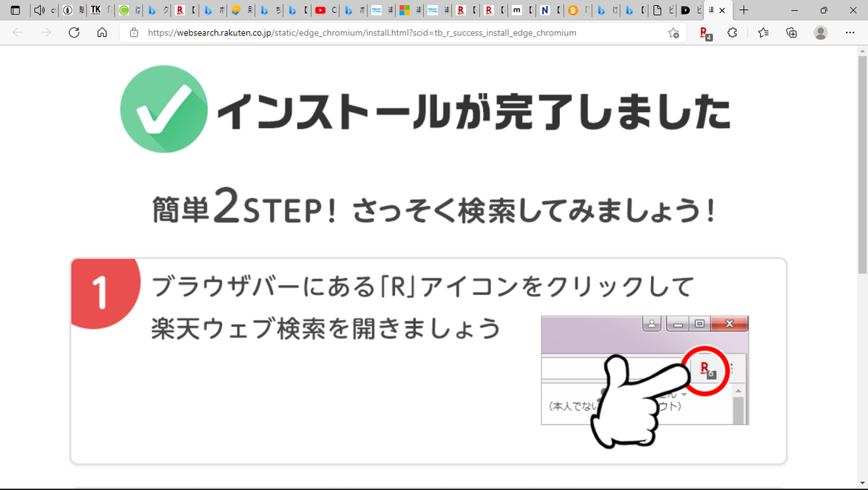Switch to the black 'D' favicon tab

pyautogui.click(x=689, y=11)
